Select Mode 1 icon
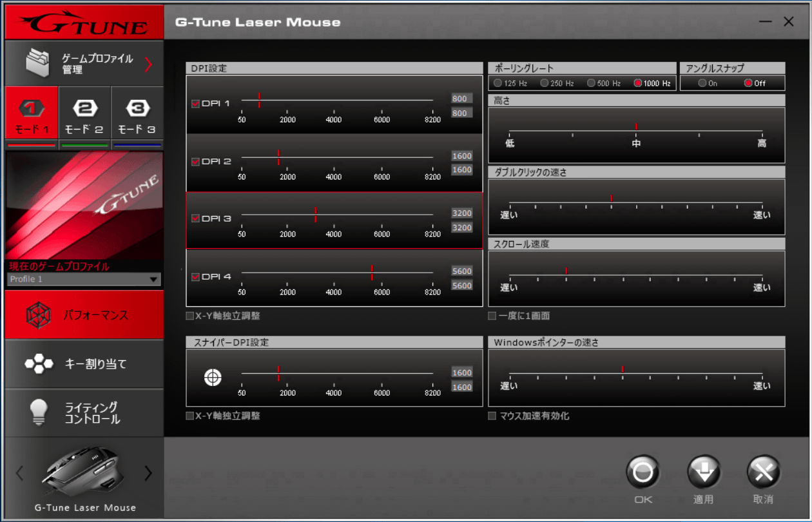This screenshot has height=522, width=812. (32, 108)
